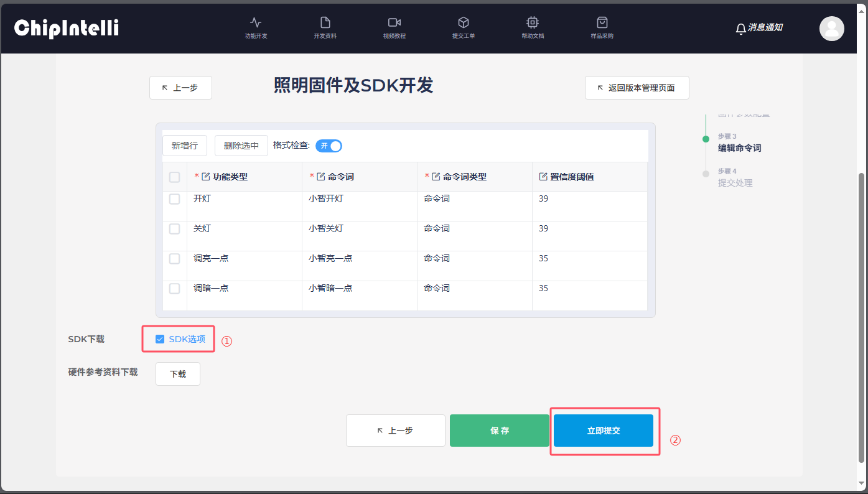The height and width of the screenshot is (494, 868).
Task: Open 功能开发 from the top navigation
Action: point(256,28)
